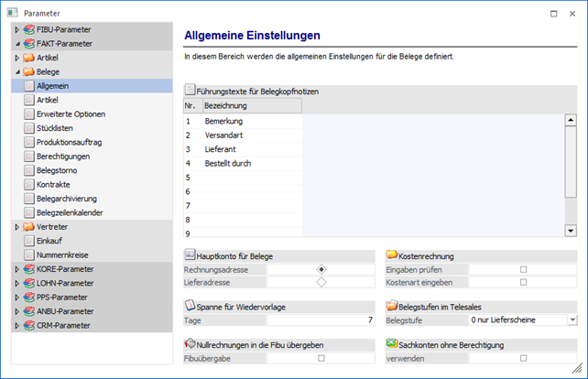Enable the Eingaben prüfen checkbox
Screen dimensions: 588x379
[523, 270]
